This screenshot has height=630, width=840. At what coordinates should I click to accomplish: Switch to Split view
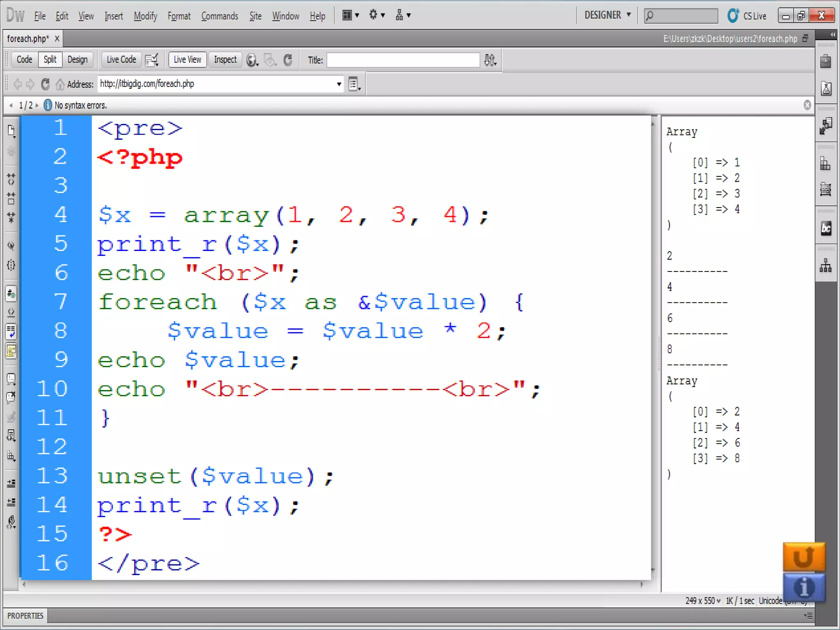(x=50, y=60)
